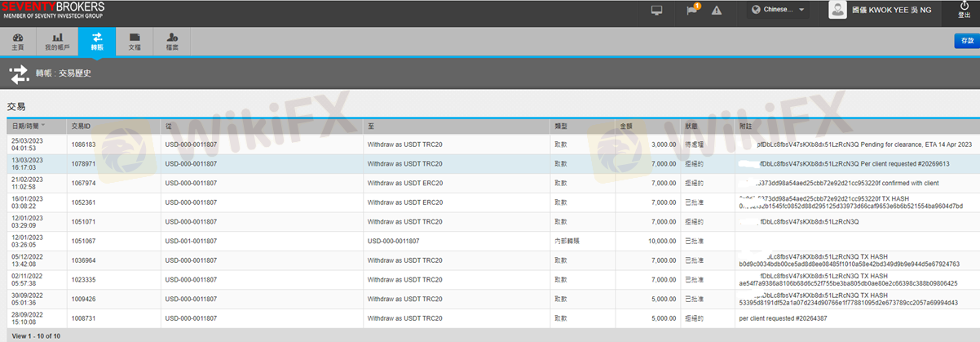Select the 轉帳 transfer tab
This screenshot has width=980, height=342.
[x=97, y=42]
